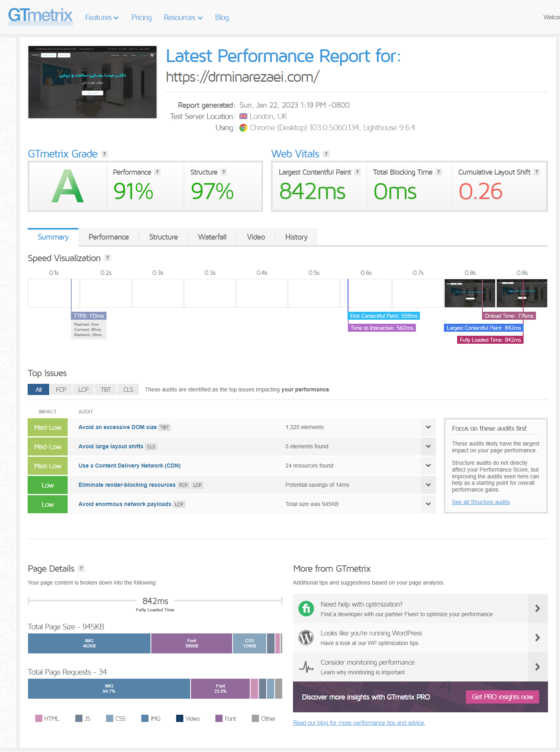Image resolution: width=560 pixels, height=752 pixels.
Task: Expand Avoid enormous network payloads audit
Action: tap(428, 504)
